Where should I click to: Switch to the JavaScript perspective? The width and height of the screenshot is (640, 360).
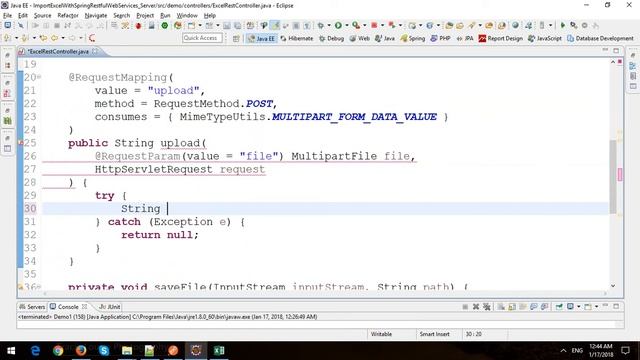point(544,38)
